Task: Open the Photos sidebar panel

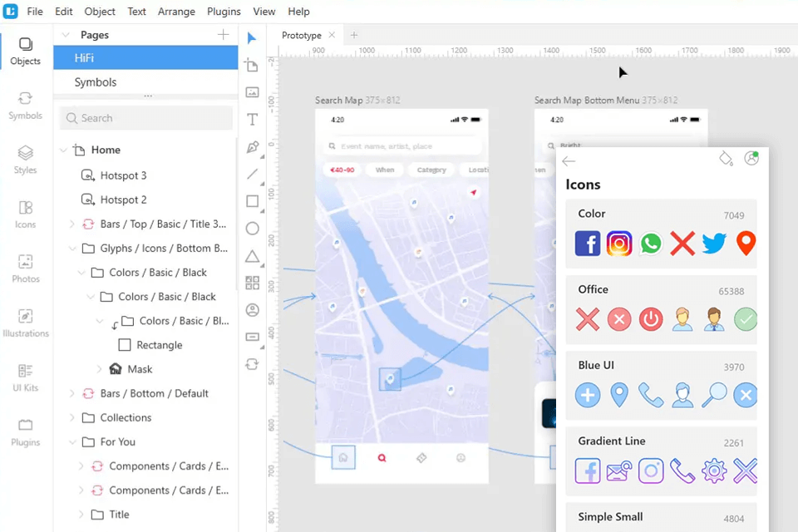Action: coord(26,269)
